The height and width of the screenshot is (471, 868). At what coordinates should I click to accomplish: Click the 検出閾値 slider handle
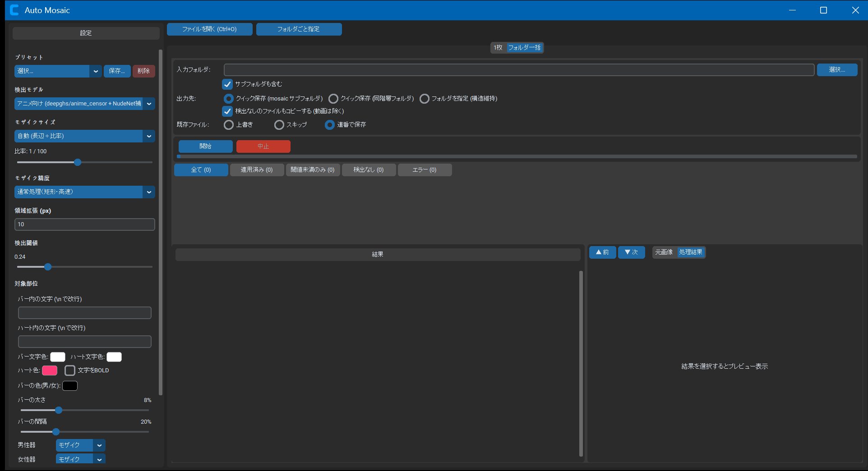(48, 267)
